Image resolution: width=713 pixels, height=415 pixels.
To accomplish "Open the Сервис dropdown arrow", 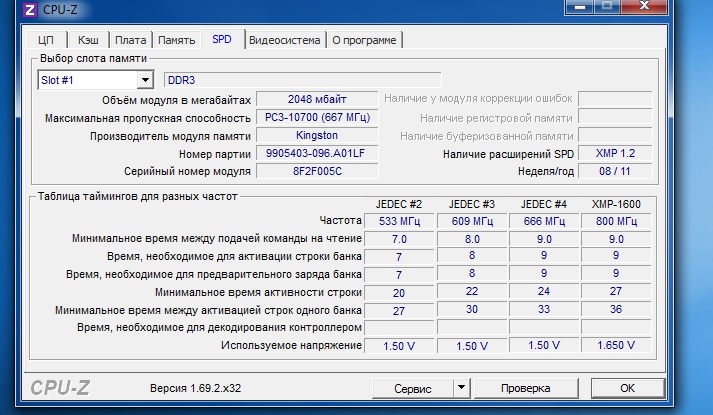I will (461, 387).
